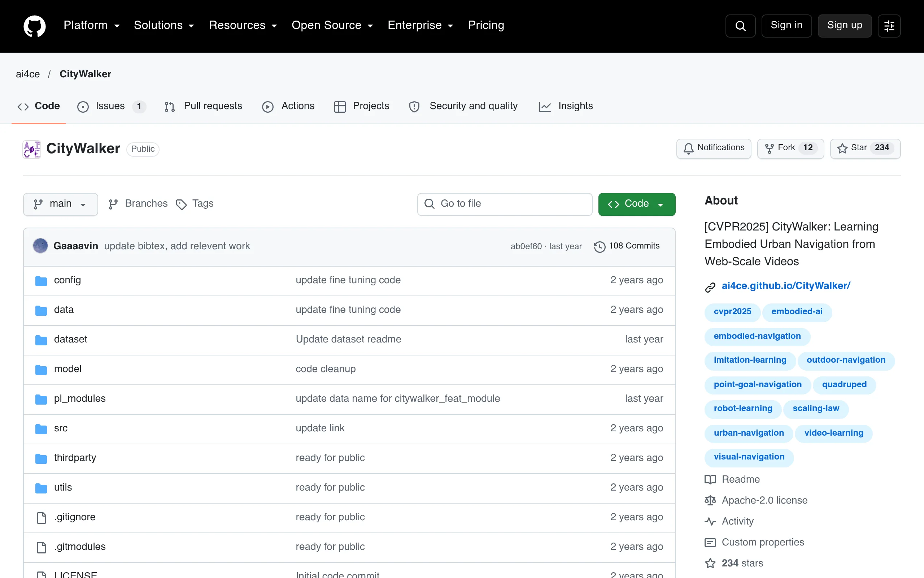Screen dimensions: 924x578
Task: Open the pl_modules folder
Action: (x=80, y=399)
